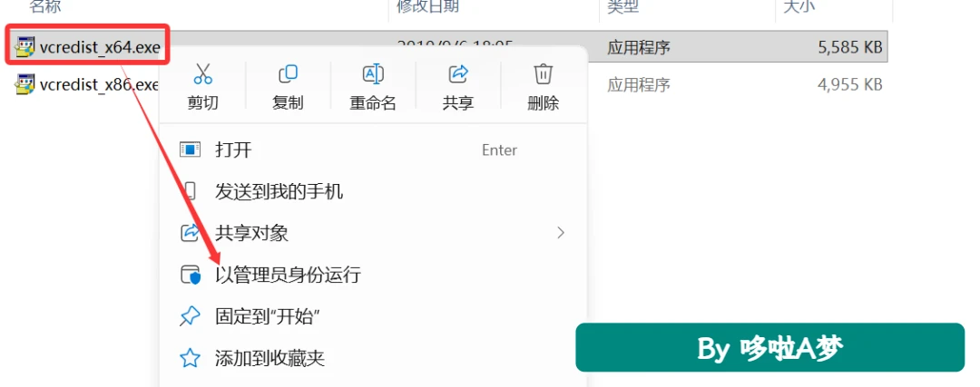Sort by the 大小 column header

click(799, 7)
